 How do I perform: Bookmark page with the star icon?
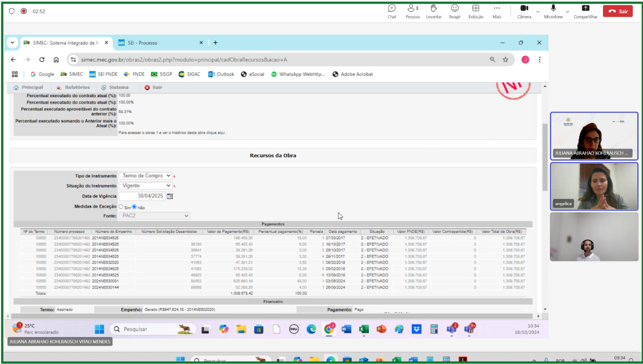click(505, 60)
